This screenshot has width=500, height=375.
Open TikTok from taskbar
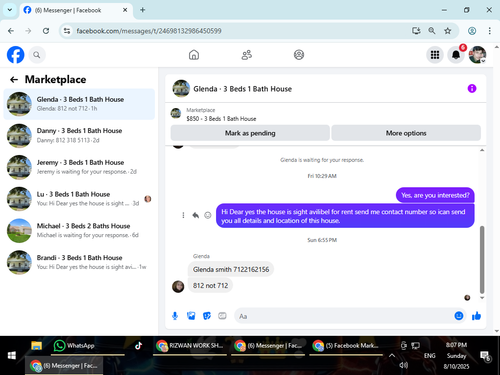tap(138, 346)
